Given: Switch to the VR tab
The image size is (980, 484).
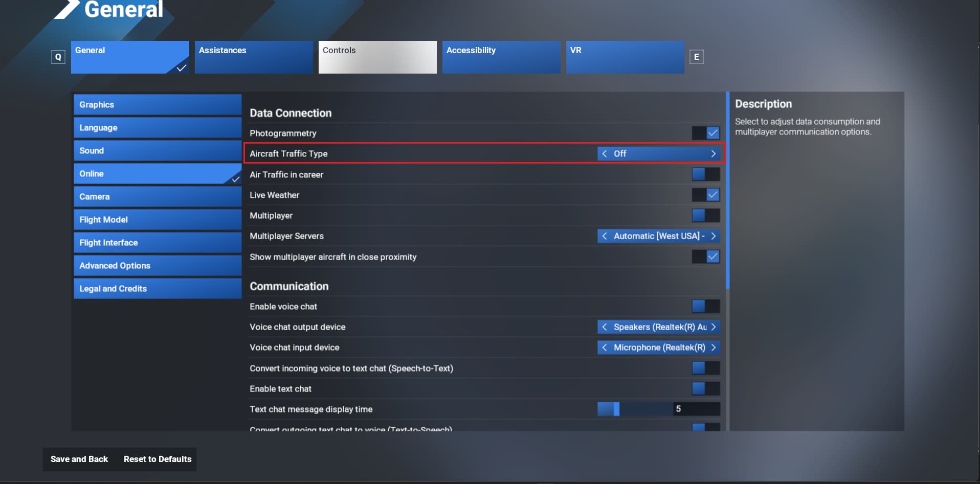Looking at the screenshot, I should pos(625,57).
